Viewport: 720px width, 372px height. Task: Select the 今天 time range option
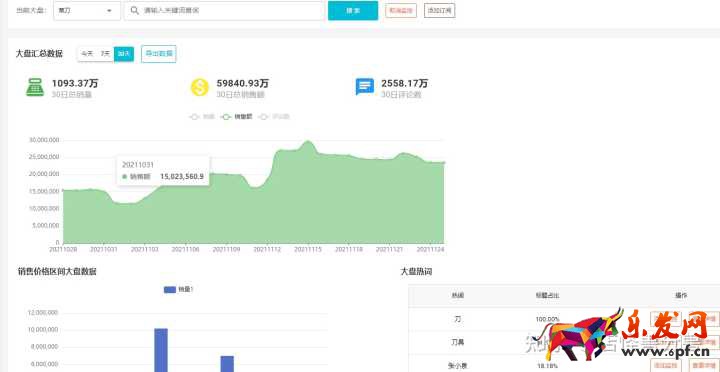coord(87,54)
